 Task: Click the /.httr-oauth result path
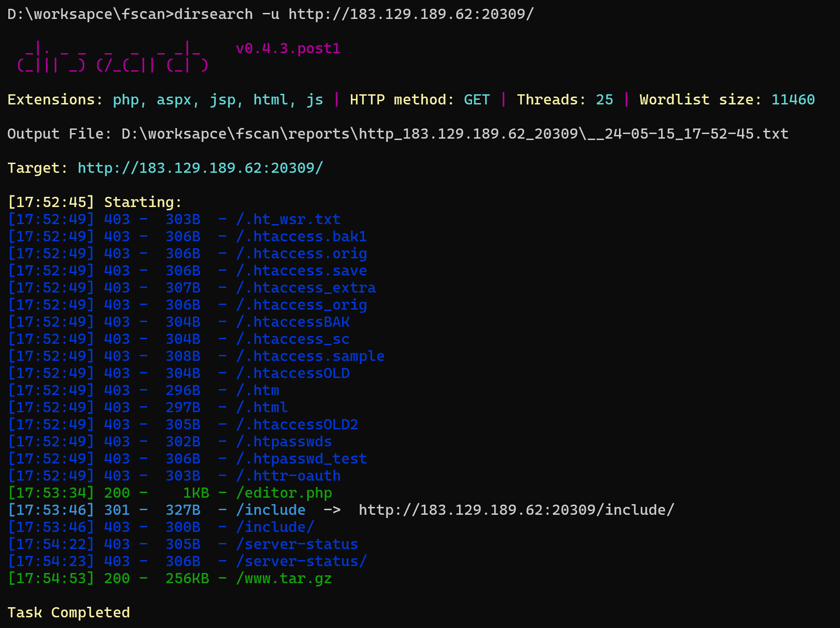pyautogui.click(x=288, y=476)
